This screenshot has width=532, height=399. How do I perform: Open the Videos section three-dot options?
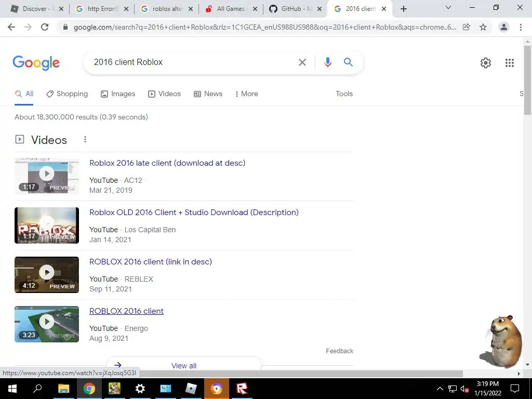[x=85, y=139]
